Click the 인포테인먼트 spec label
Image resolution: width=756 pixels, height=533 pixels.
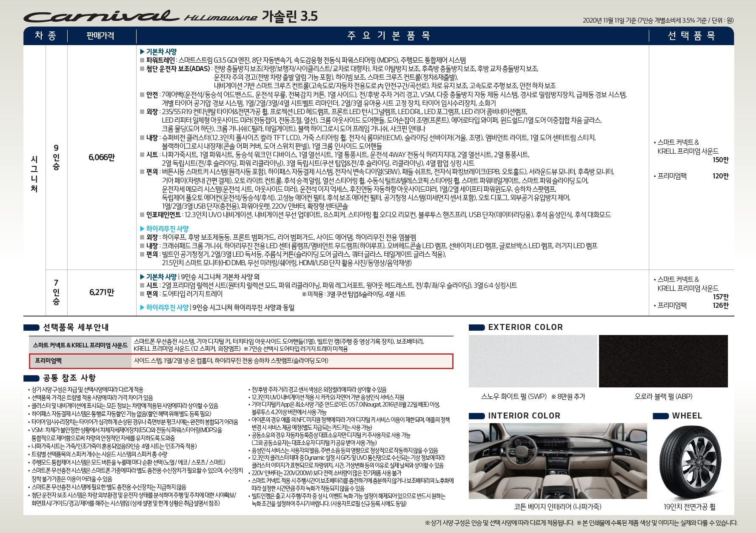coord(163,215)
